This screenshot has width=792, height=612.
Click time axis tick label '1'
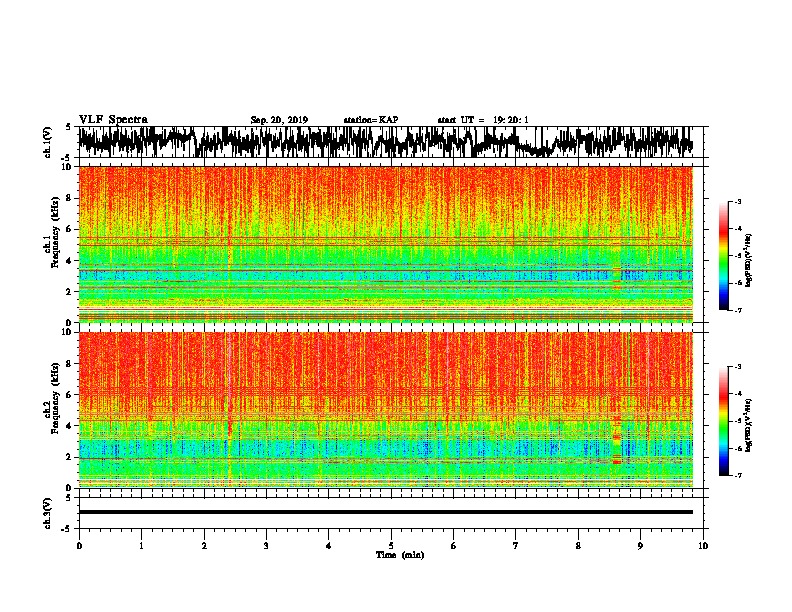coord(142,546)
